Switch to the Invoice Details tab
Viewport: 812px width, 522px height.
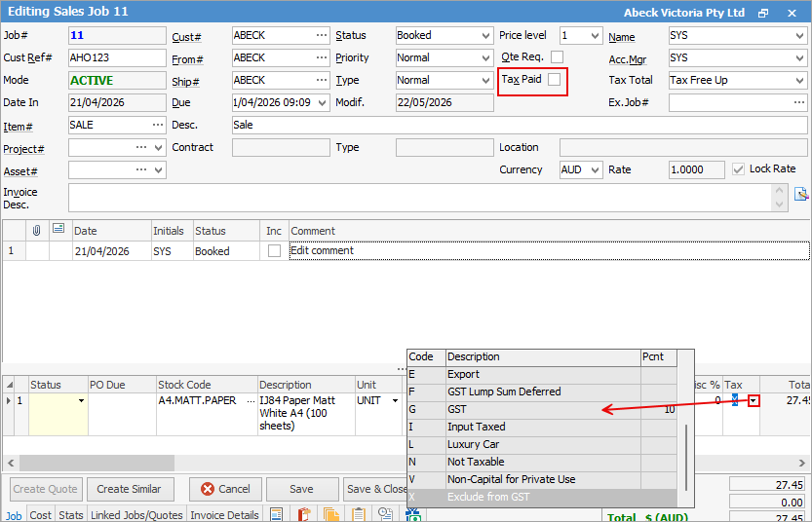coord(224,515)
